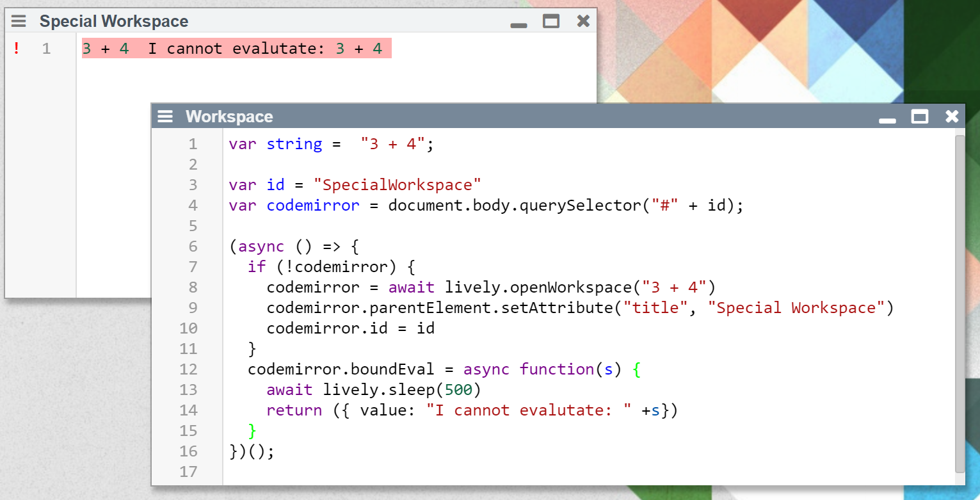
Task: Open the Special Workspace hamburger menu
Action: click(19, 21)
